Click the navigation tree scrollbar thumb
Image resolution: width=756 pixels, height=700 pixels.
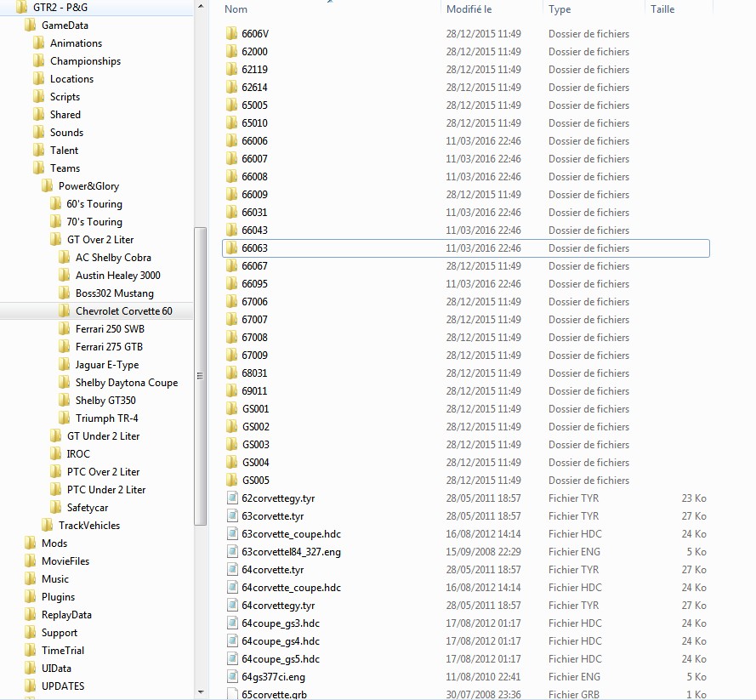[201, 376]
